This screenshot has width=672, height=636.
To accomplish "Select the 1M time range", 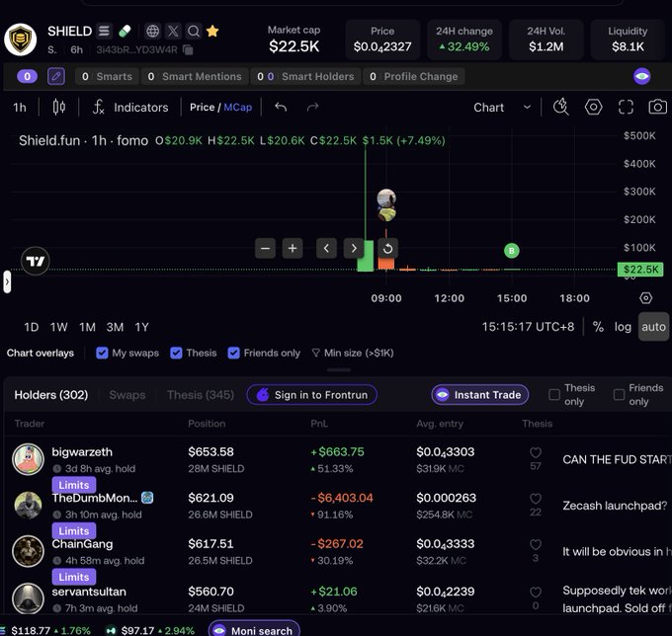I will pos(87,327).
